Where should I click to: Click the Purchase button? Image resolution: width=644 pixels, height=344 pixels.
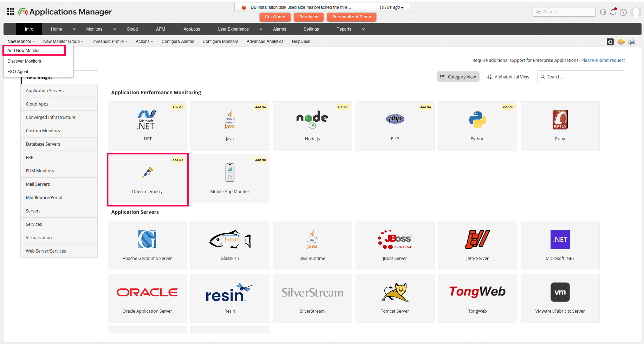coord(309,17)
